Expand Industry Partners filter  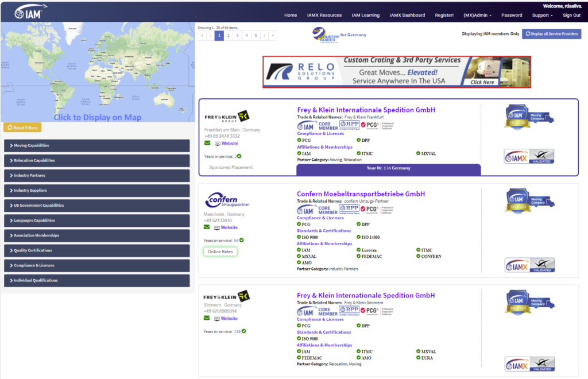tap(96, 176)
